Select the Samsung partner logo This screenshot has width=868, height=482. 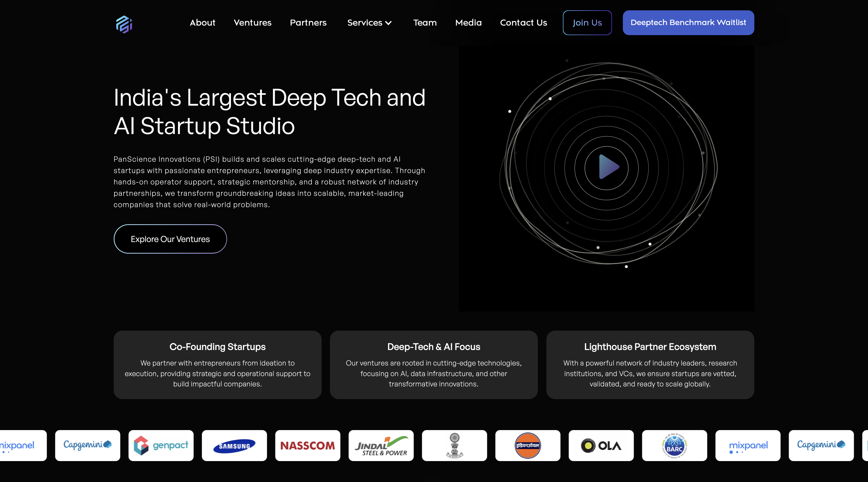click(x=234, y=446)
